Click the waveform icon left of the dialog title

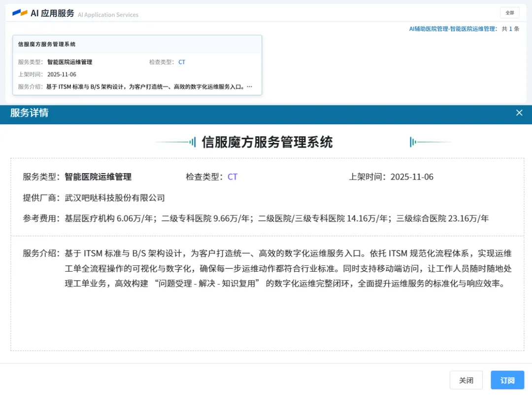point(192,143)
